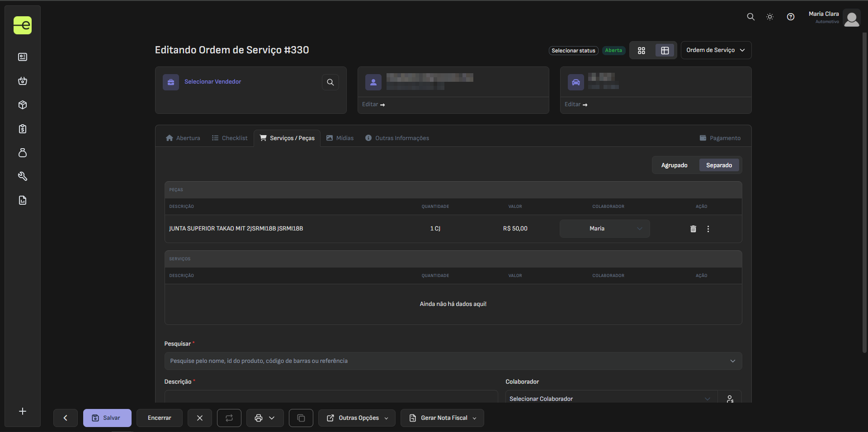Go to the Pagamento tab

point(720,138)
